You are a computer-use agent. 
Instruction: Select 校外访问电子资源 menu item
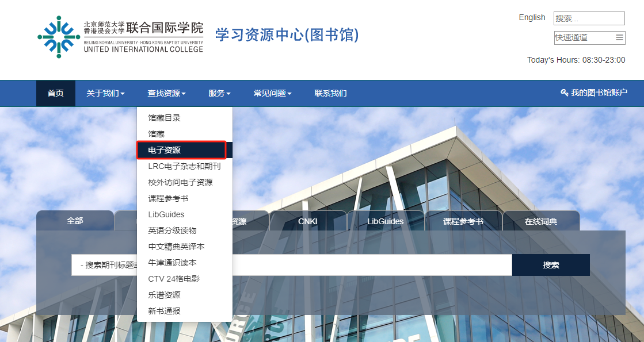180,182
